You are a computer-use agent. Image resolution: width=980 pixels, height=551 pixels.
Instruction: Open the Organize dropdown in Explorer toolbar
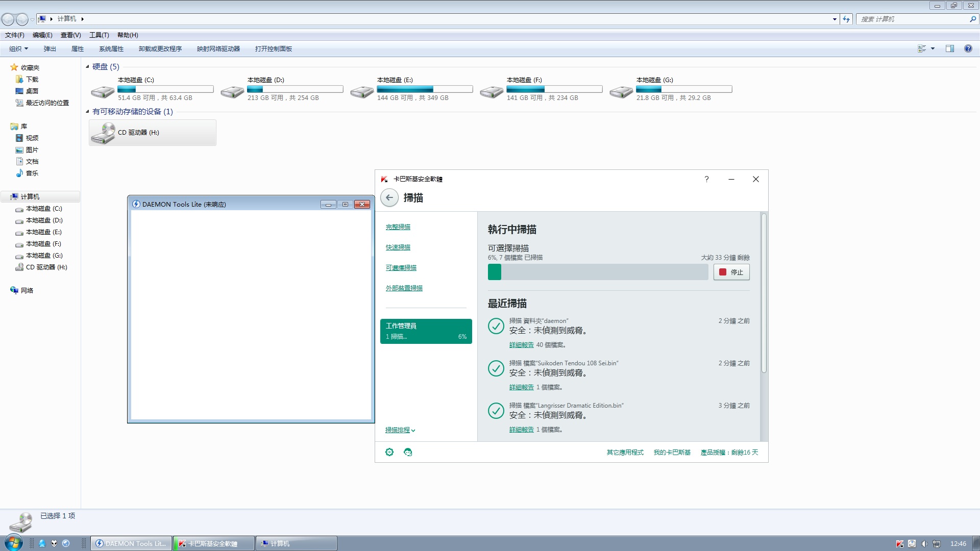tap(18, 49)
